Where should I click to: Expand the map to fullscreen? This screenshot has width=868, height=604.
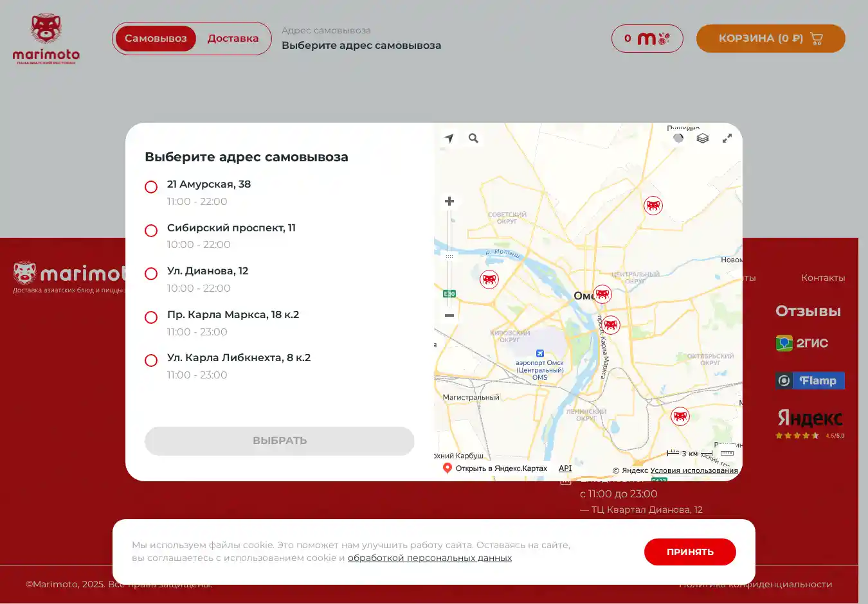(x=727, y=138)
